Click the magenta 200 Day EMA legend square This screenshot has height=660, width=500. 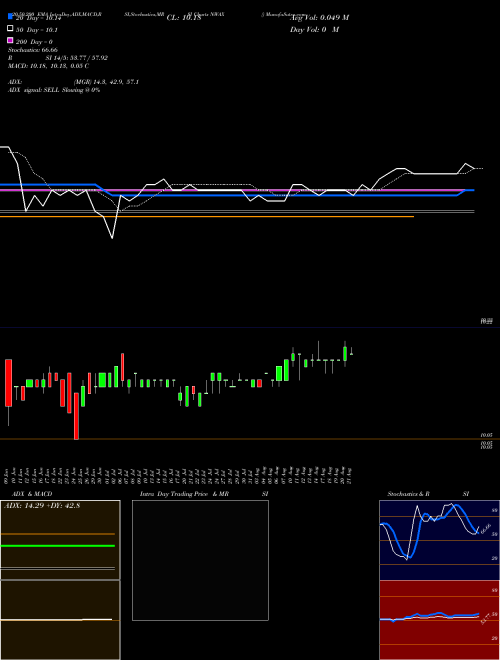click(x=11, y=40)
